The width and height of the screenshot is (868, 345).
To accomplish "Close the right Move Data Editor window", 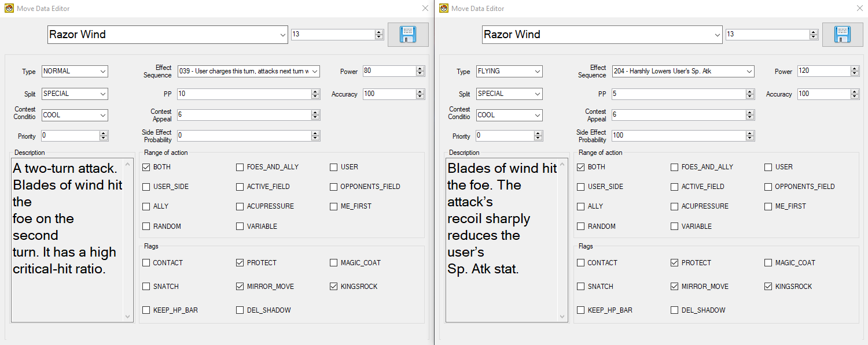I will 859,8.
